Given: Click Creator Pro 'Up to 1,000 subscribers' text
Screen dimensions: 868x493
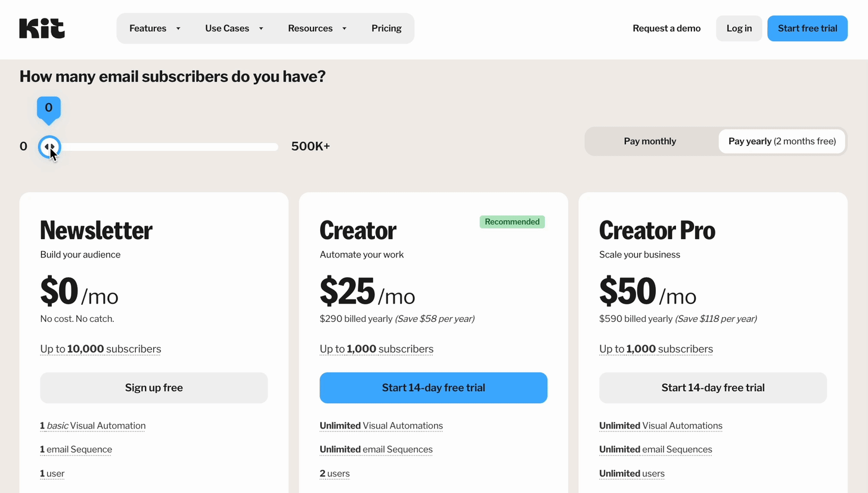Looking at the screenshot, I should (x=656, y=349).
